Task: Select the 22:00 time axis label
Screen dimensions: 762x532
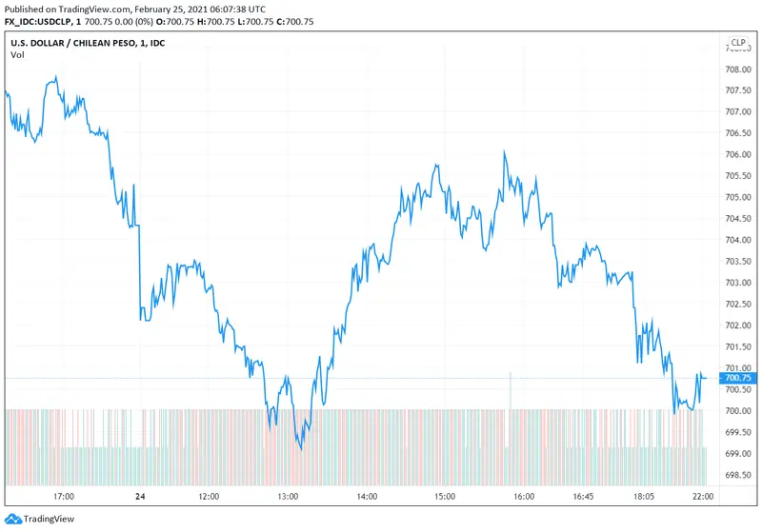Action: coord(702,497)
